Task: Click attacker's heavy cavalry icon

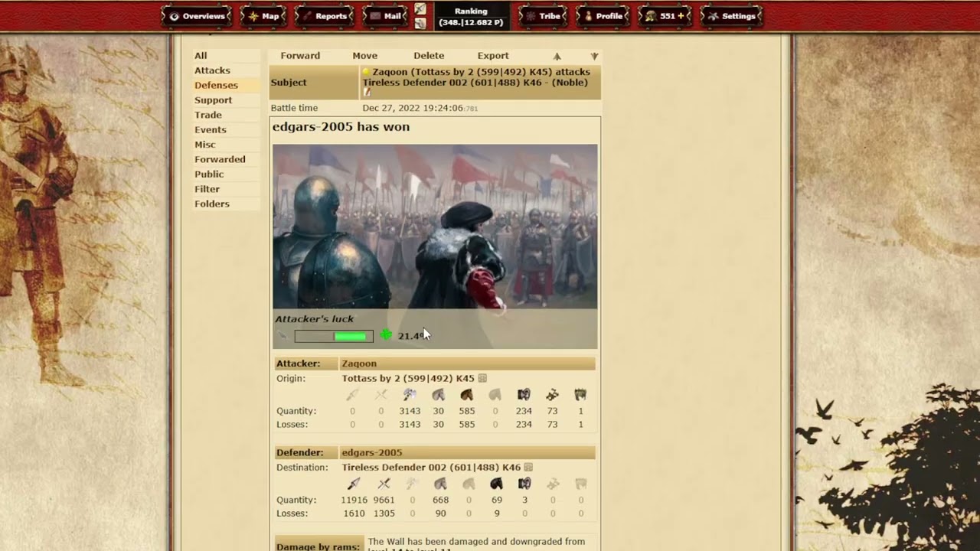Action: click(x=495, y=395)
